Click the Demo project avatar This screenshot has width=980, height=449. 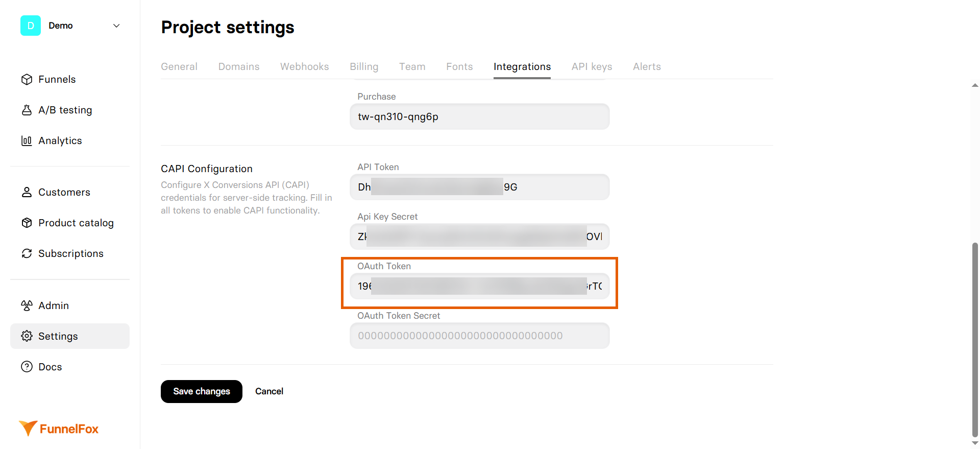[x=31, y=26]
